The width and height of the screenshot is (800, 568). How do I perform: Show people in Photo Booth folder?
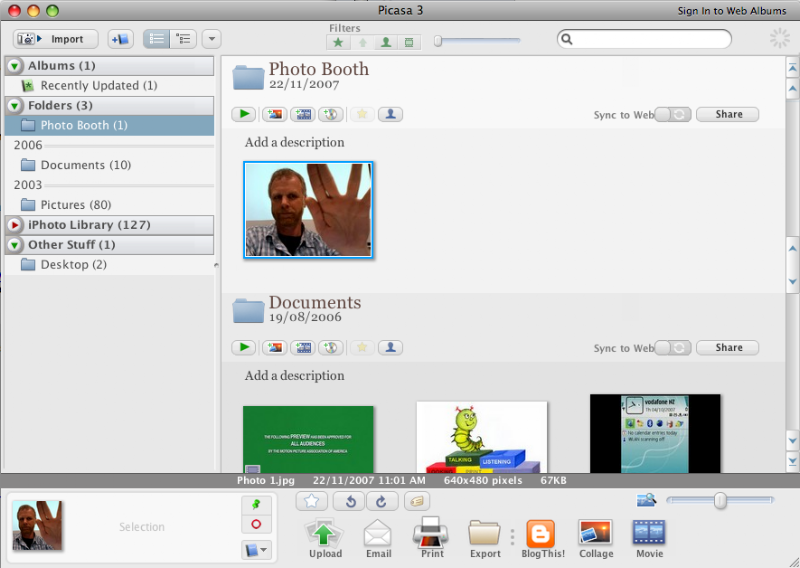click(390, 114)
